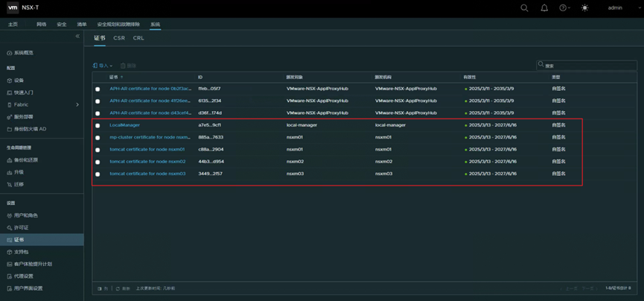This screenshot has height=301, width=644.
Task: Switch to the CRL sub-tab
Action: click(x=138, y=38)
